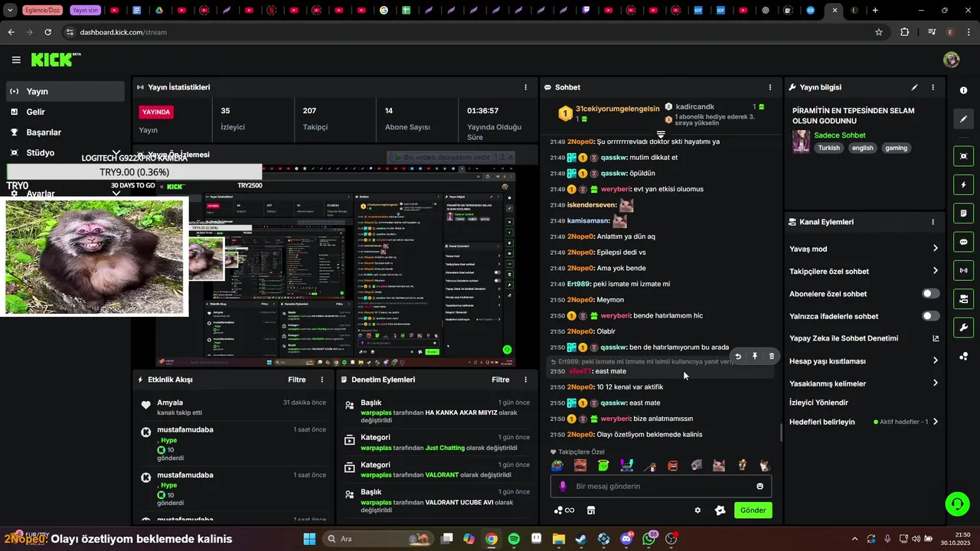Click the chat panel scrollbar
Screen dimensions: 980x551
click(x=781, y=433)
